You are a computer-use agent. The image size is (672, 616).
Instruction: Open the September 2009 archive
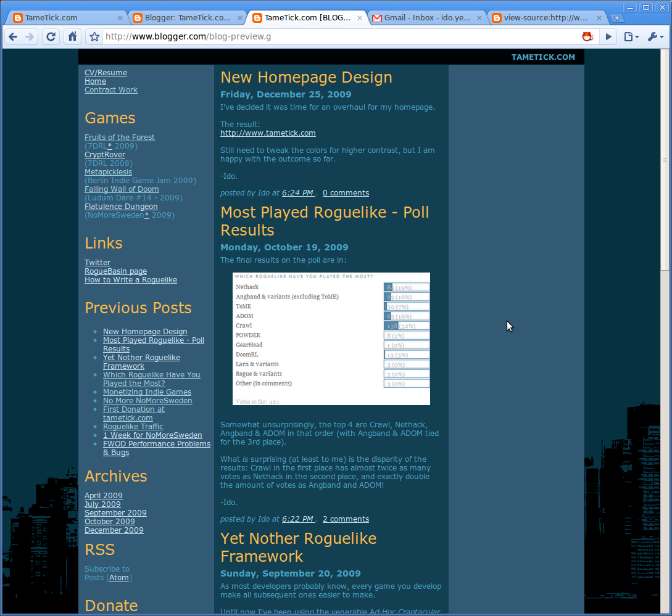115,513
